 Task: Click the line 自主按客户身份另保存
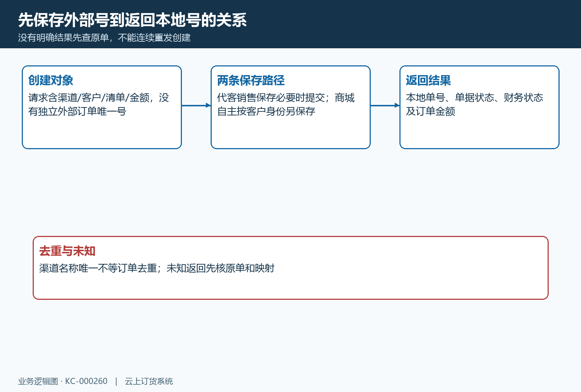click(x=266, y=111)
